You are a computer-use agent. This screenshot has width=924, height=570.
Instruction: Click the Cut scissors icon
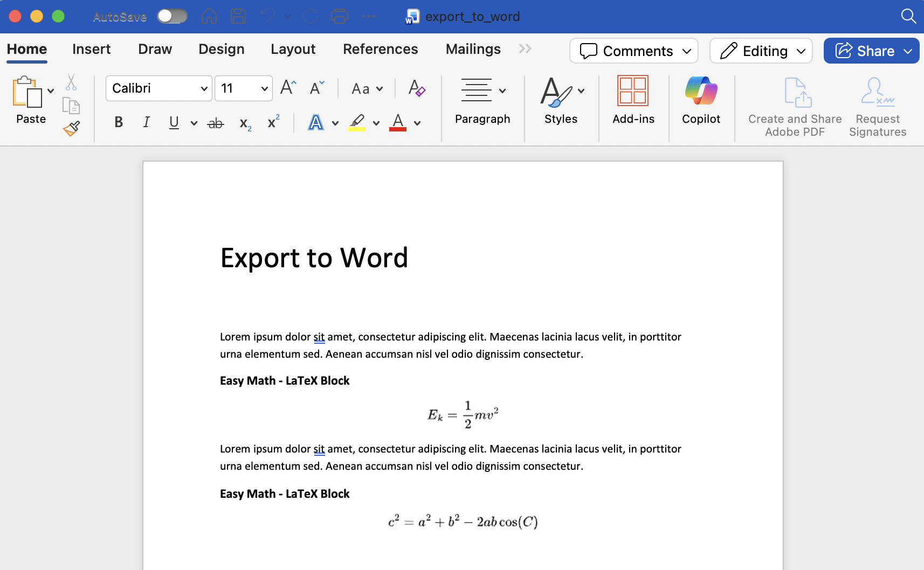point(71,82)
